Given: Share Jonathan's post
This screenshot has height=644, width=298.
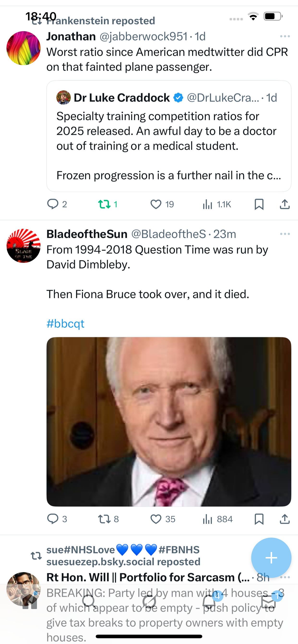Looking at the screenshot, I should 285,204.
